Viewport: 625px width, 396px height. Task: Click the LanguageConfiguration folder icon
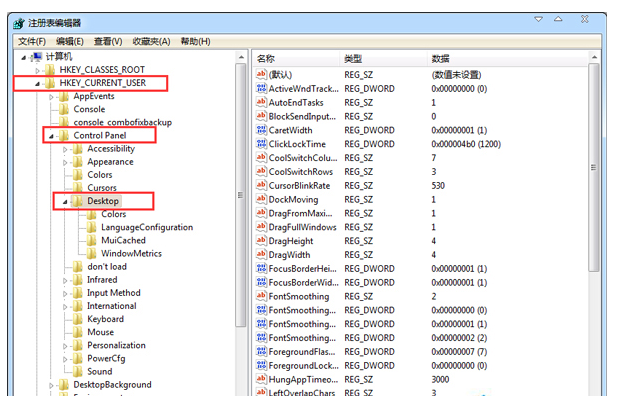(92, 227)
